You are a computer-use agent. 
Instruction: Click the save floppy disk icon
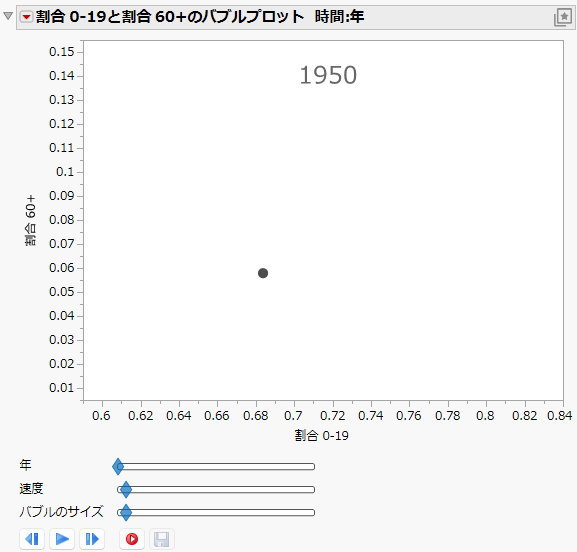pyautogui.click(x=162, y=539)
